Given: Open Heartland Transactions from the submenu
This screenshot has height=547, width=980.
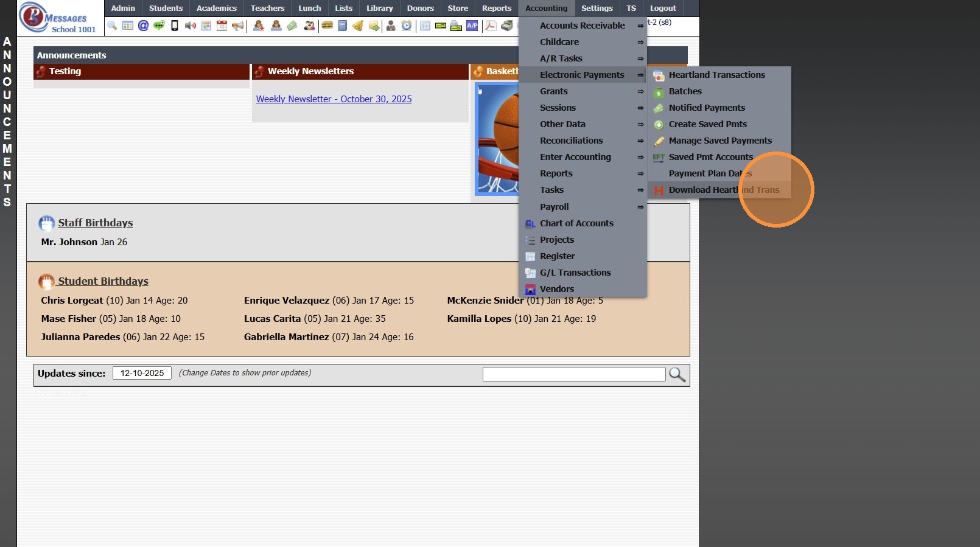Looking at the screenshot, I should [x=719, y=75].
